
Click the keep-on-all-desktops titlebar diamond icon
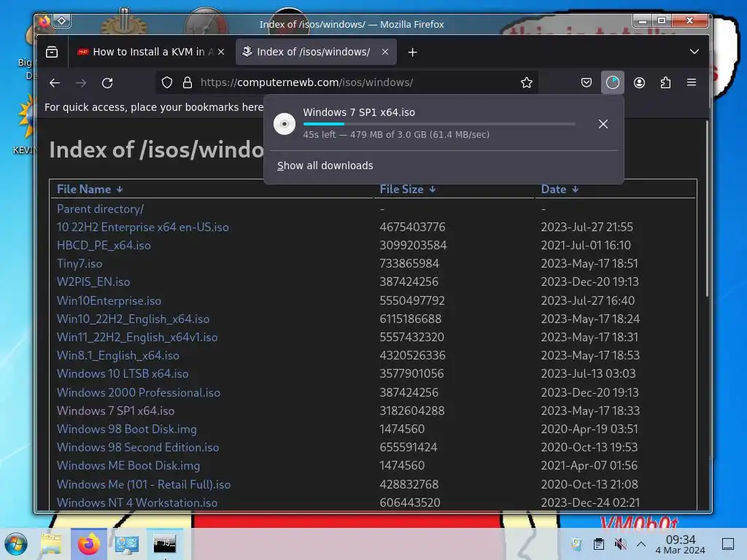pos(62,20)
